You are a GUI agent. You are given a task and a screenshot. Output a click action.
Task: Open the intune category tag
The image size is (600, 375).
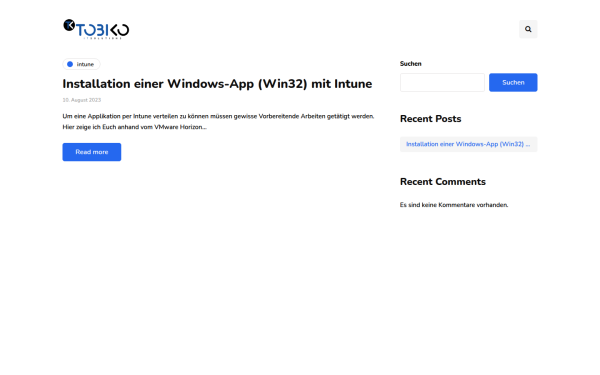81,64
